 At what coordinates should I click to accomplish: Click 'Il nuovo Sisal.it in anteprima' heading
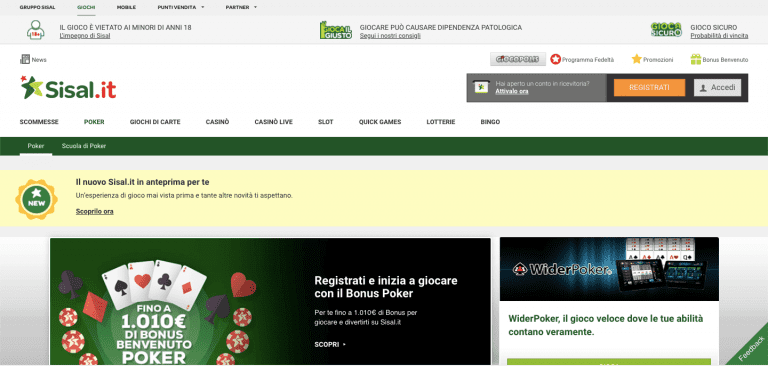(143, 182)
